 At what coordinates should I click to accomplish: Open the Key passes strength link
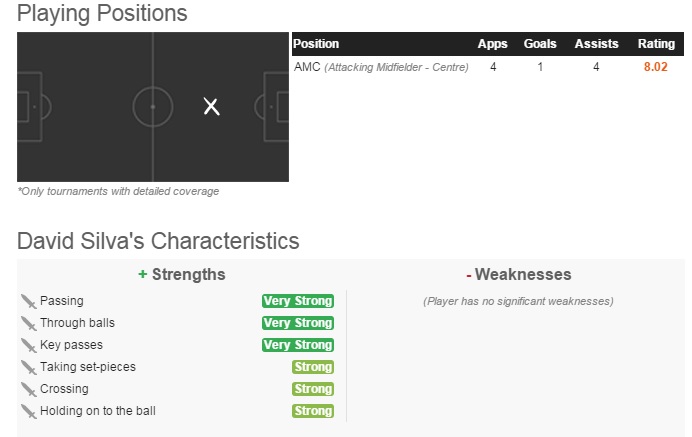click(69, 345)
